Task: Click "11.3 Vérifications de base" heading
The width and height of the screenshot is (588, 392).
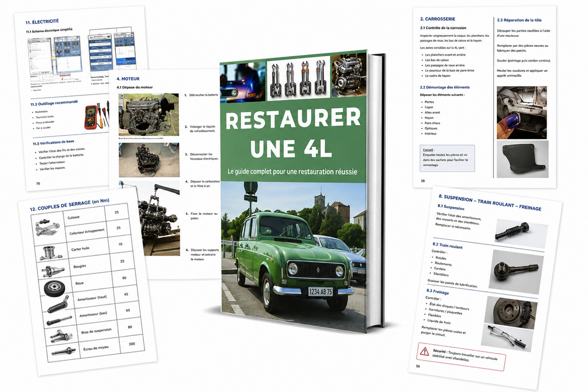Action: coord(53,143)
